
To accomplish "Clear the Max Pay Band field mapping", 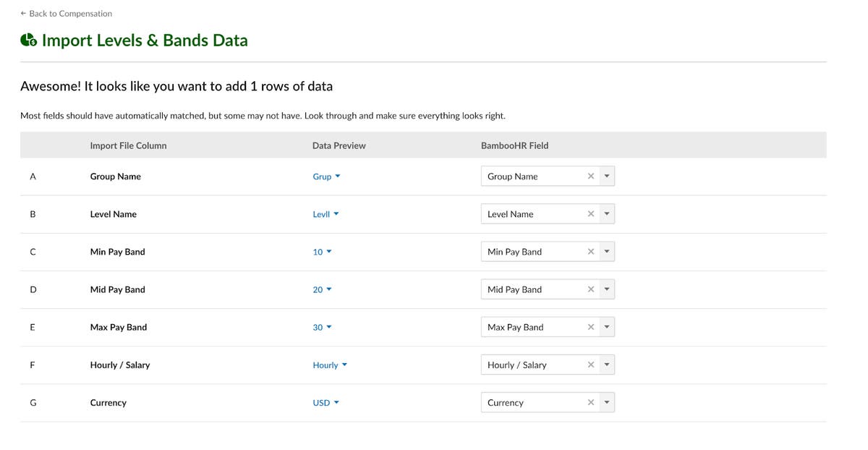I will (590, 326).
